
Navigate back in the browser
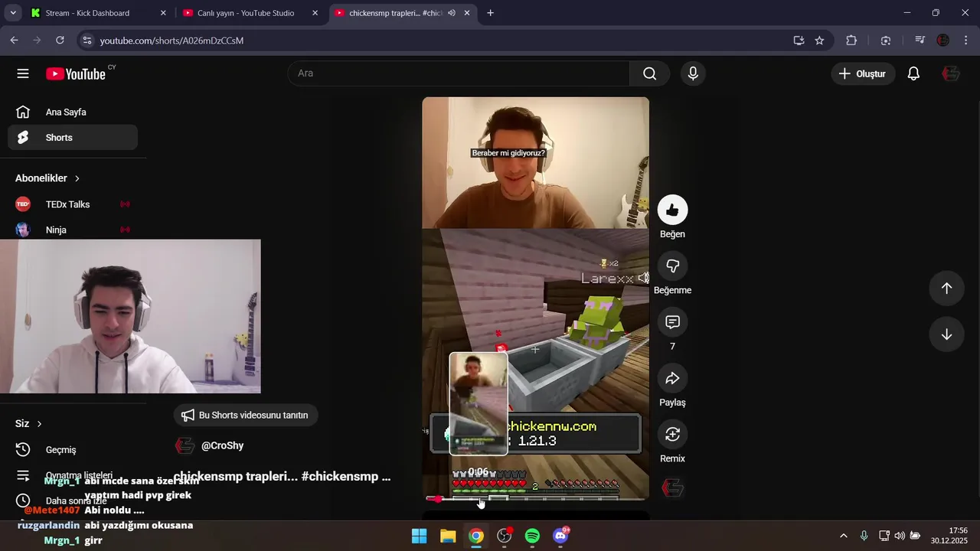[x=15, y=40]
